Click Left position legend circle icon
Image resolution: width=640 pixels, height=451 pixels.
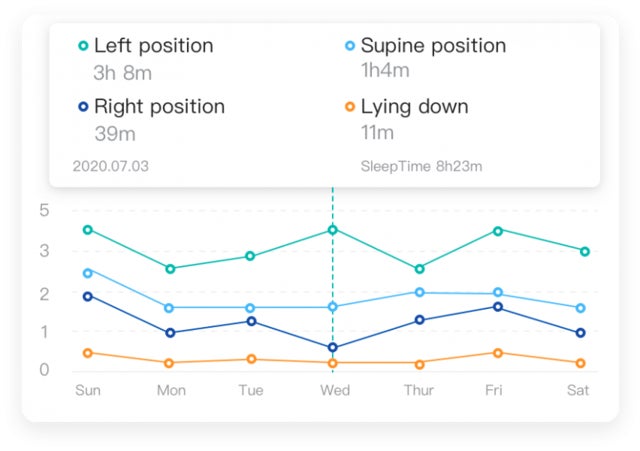(x=83, y=46)
